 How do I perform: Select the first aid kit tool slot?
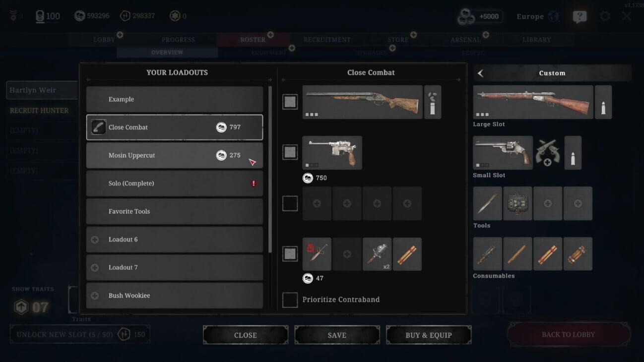point(517,203)
